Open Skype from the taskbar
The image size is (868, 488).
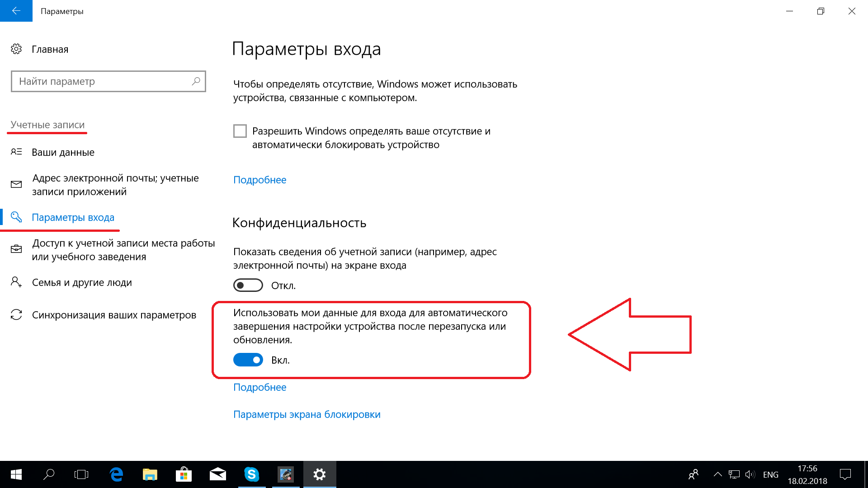pos(252,474)
